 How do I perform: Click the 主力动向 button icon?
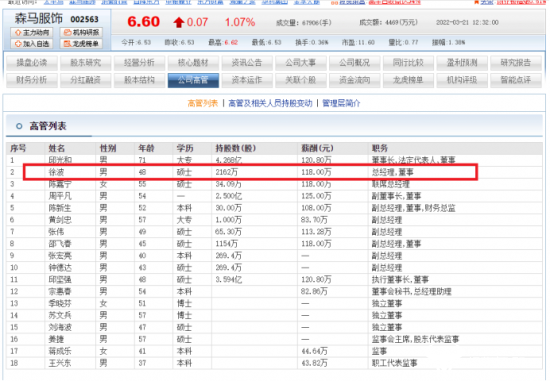(32, 33)
